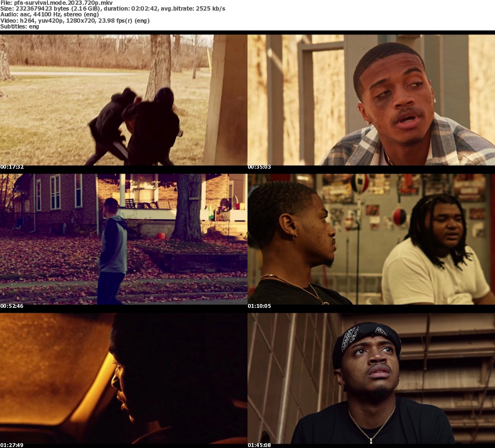The width and height of the screenshot is (495, 448).
Task: Click the 01:45:08 timestamp label
Action: pyautogui.click(x=260, y=445)
